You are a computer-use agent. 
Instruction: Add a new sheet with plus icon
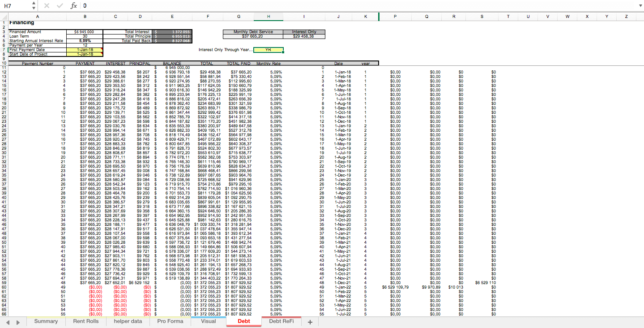pos(310,322)
